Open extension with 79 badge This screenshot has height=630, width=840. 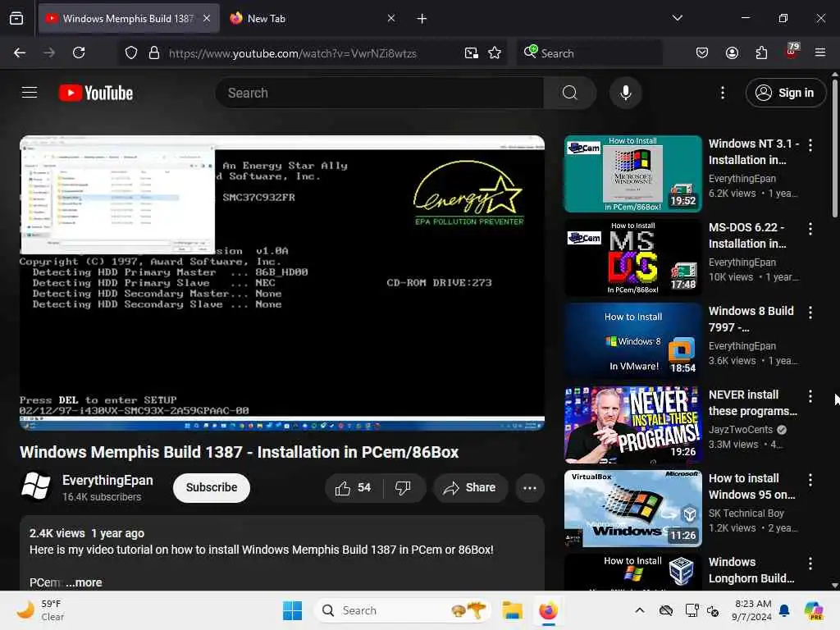[x=792, y=52]
